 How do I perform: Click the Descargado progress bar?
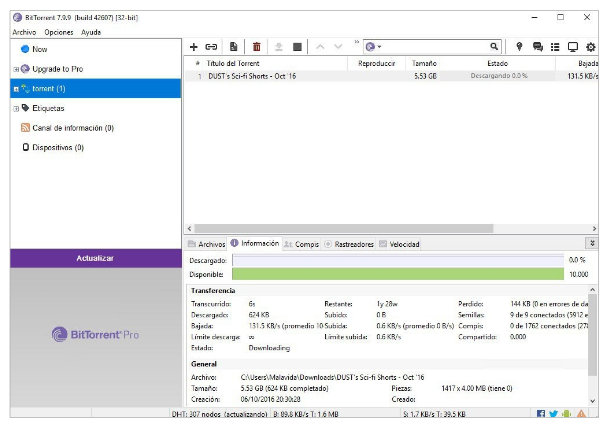click(398, 260)
